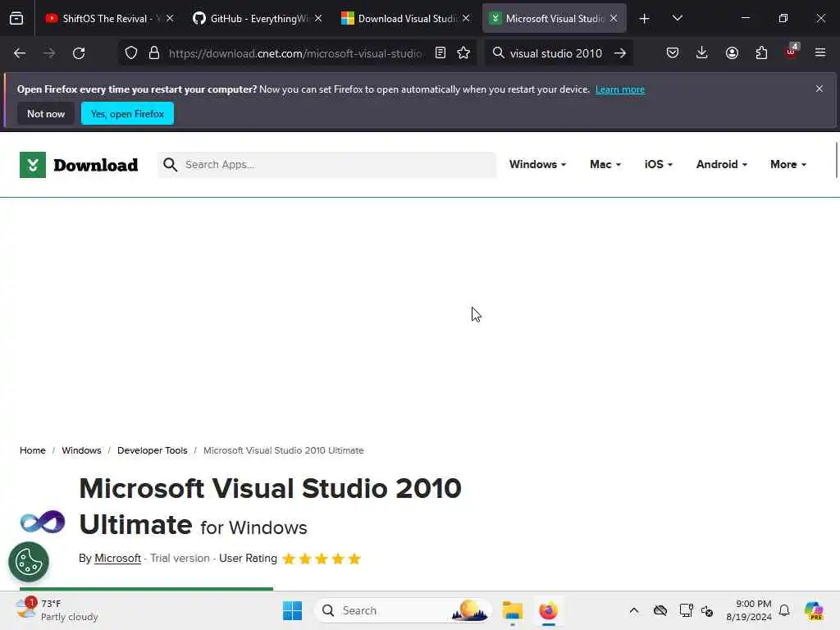Screen dimensions: 840x630
Task: Go to Windows breadcrumb link
Action: [x=81, y=450]
